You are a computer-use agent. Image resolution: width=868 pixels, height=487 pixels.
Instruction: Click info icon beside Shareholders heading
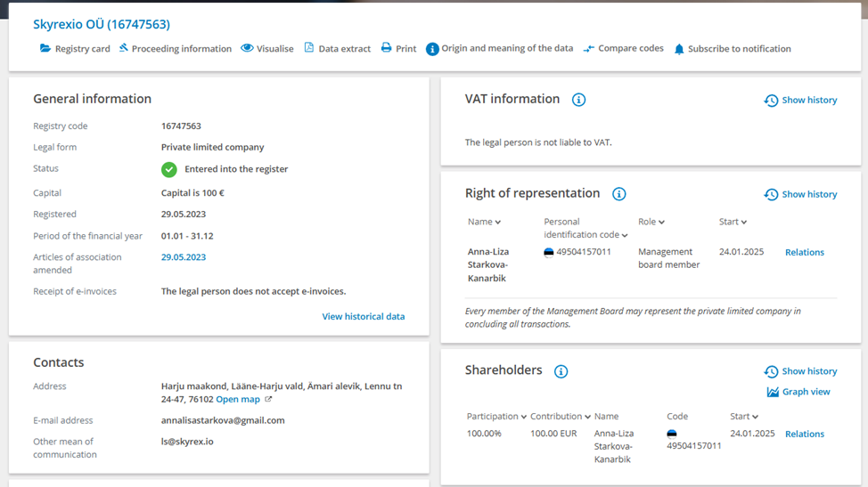point(561,371)
